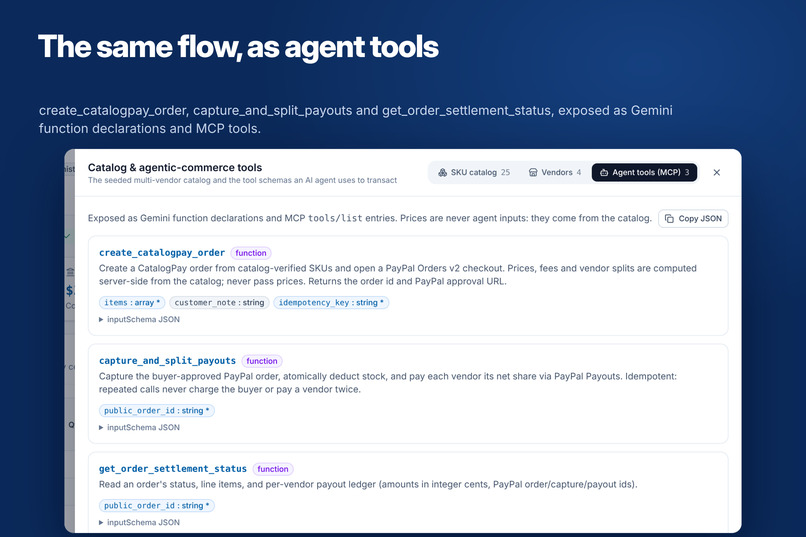Viewport: 806px width, 537px height.
Task: Click the 'customer_note : string' parameter chip
Action: click(x=219, y=303)
